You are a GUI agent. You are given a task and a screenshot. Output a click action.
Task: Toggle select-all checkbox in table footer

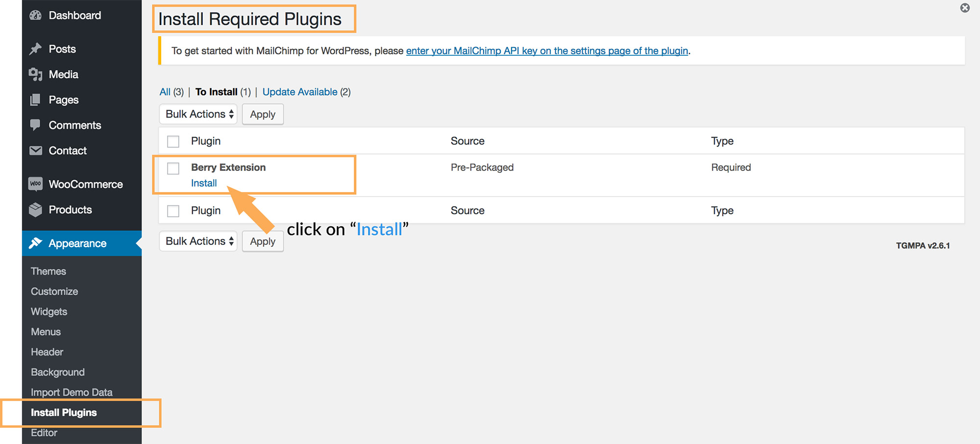(173, 211)
